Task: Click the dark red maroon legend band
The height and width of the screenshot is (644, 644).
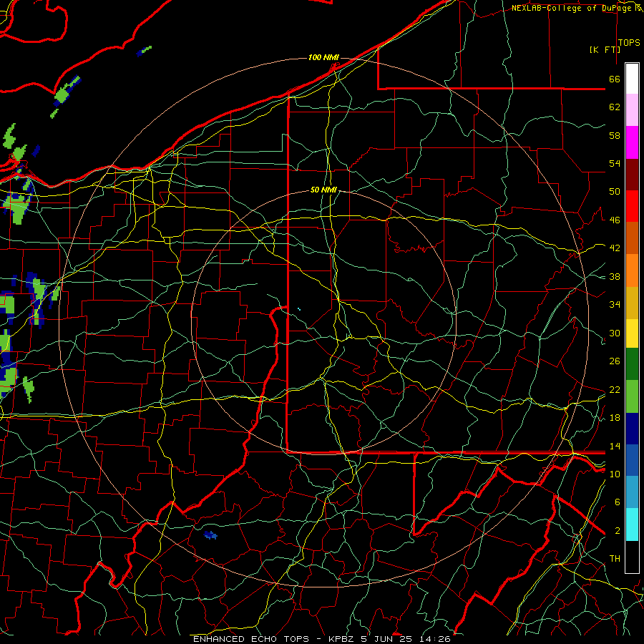Action: 632,175
